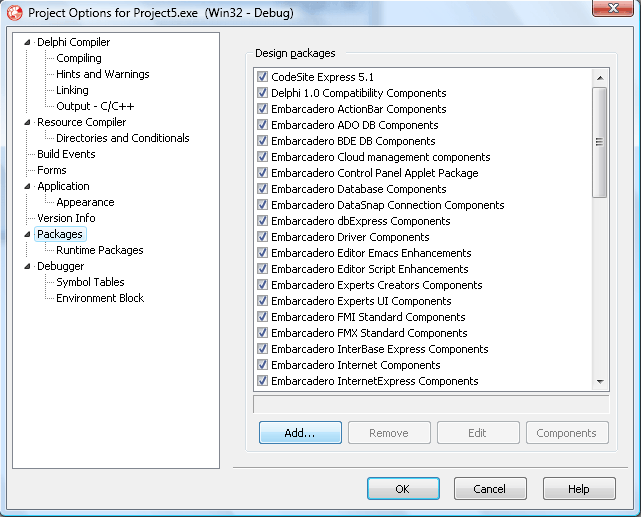Close the Project Options dialog
The height and width of the screenshot is (517, 641).
click(613, 7)
